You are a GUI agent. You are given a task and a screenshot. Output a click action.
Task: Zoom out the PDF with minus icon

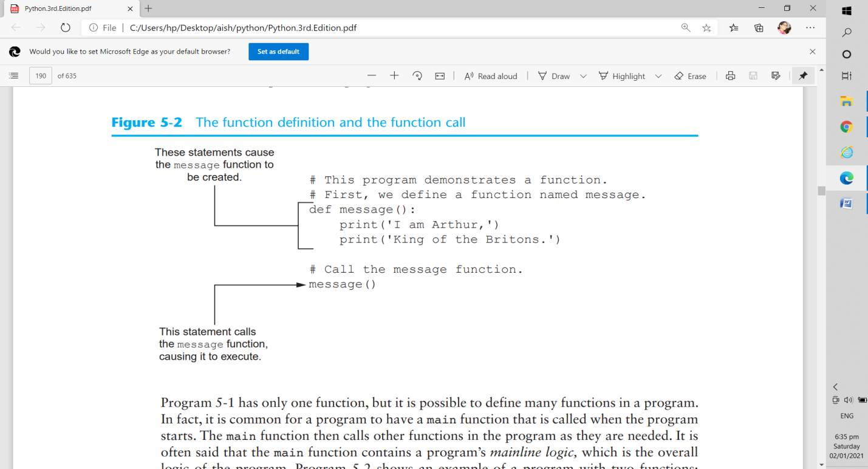(x=372, y=76)
